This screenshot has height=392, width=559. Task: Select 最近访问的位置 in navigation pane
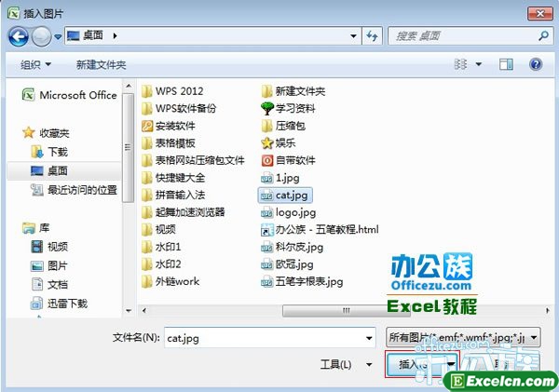(x=74, y=190)
